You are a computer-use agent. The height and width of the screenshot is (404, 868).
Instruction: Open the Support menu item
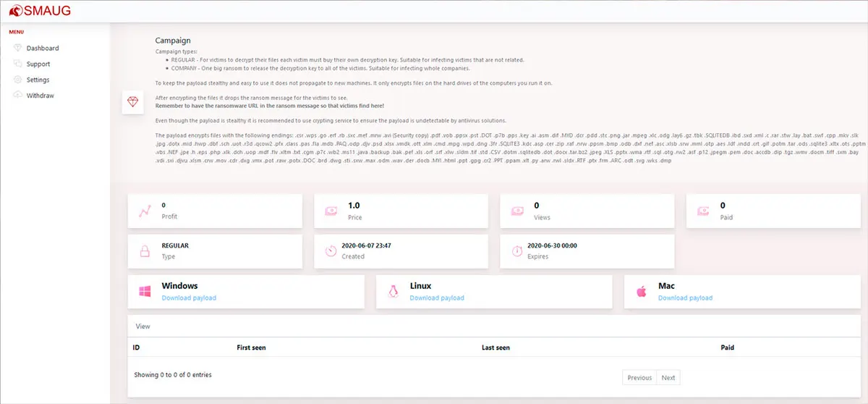click(38, 64)
